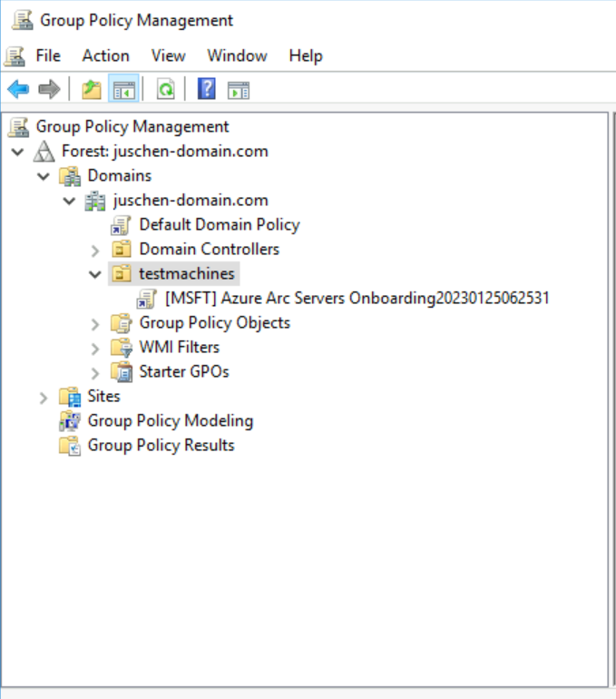The width and height of the screenshot is (616, 699).
Task: Click the Group Policy Modeling icon
Action: (70, 421)
